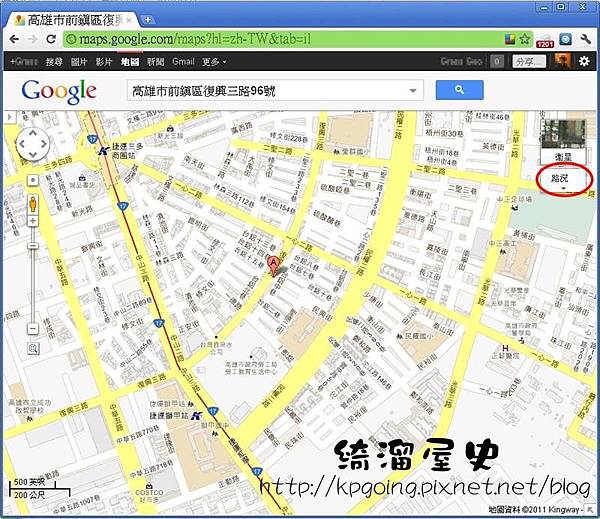This screenshot has height=519, width=600.
Task: Click the 新光路 street label
Action: coord(82,210)
